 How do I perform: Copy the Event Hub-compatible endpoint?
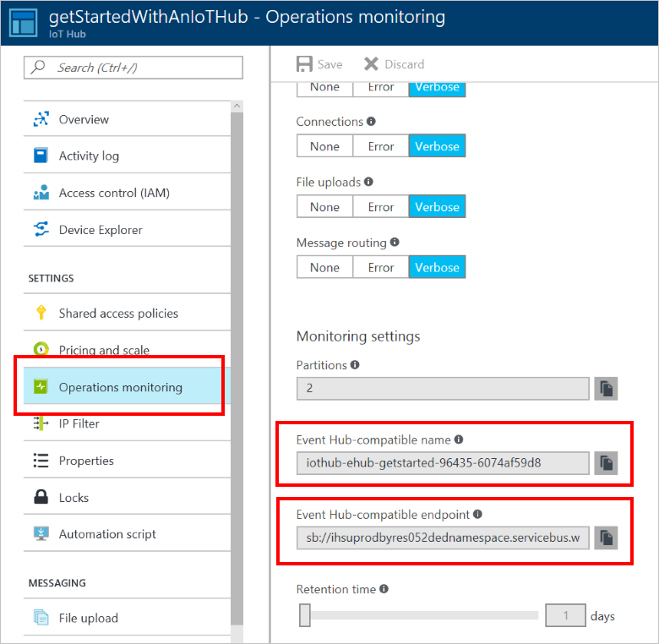click(x=606, y=538)
